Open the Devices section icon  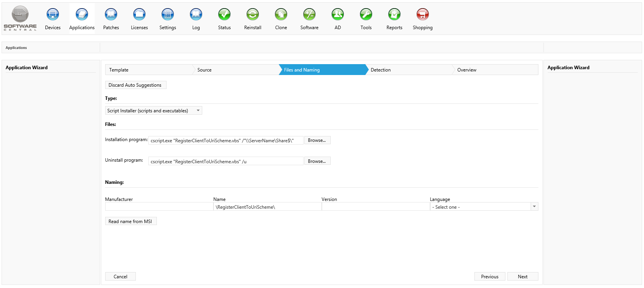click(x=53, y=15)
